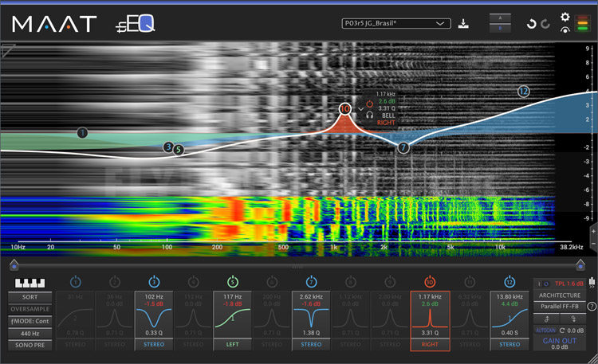Click the SONO PRE button
Image resolution: width=598 pixels, height=364 pixels.
click(x=30, y=346)
